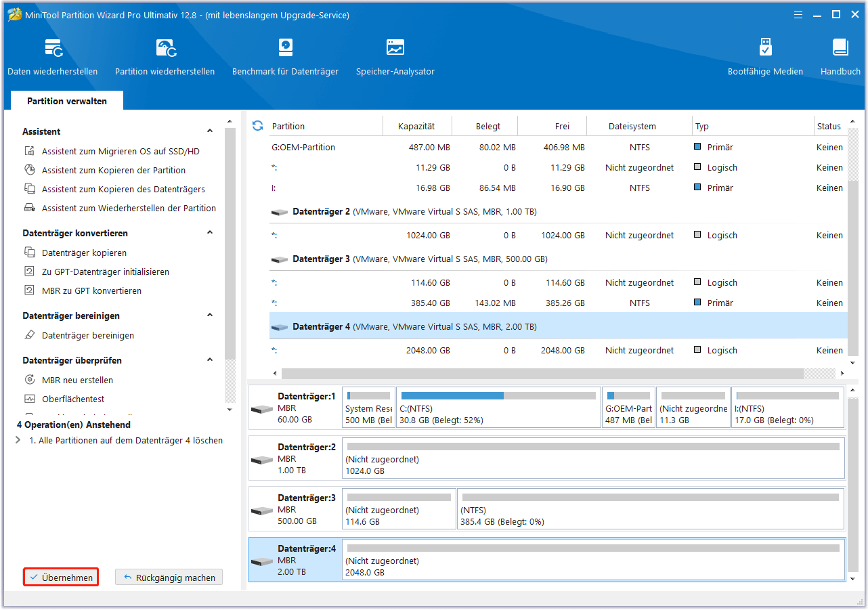Start Assistent zum Kopieren des Datenträgers

coord(115,190)
